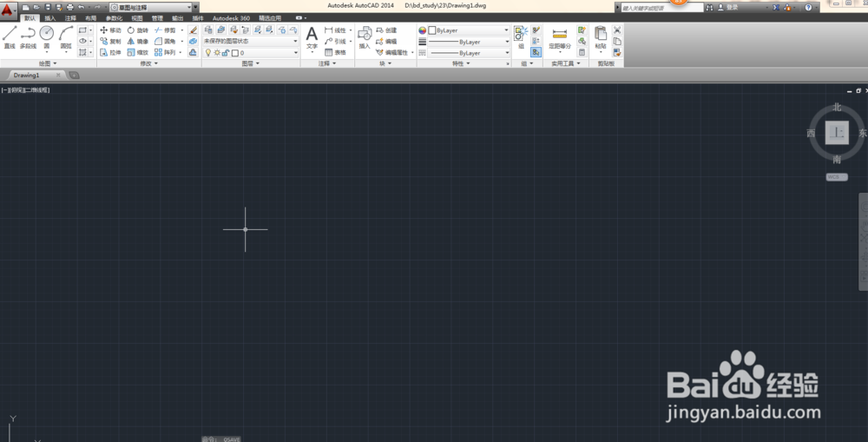Expand the 图层 panel
Screen dimensions: 868x442
tap(251, 63)
